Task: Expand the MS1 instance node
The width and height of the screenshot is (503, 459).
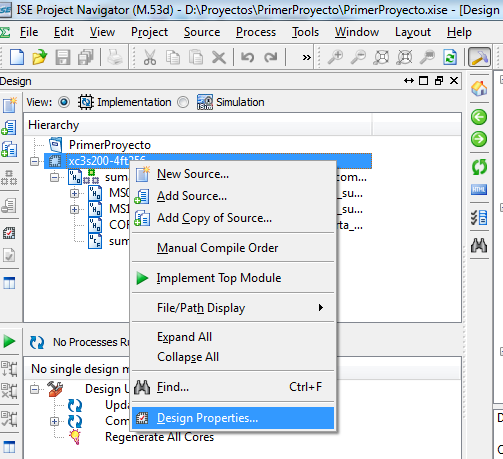Action: pos(75,209)
